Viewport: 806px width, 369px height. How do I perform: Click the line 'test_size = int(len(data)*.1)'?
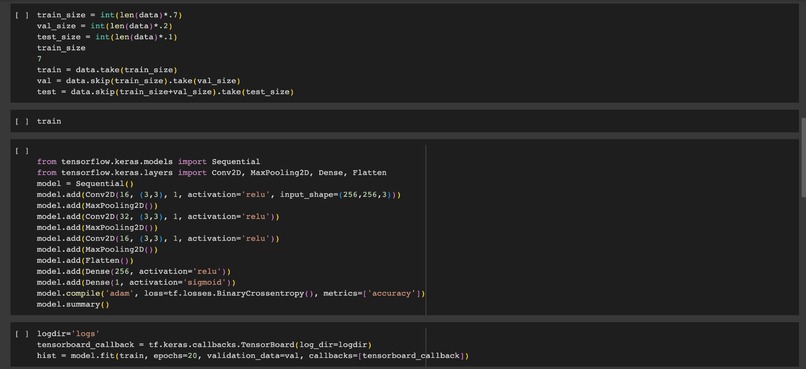[x=106, y=37]
